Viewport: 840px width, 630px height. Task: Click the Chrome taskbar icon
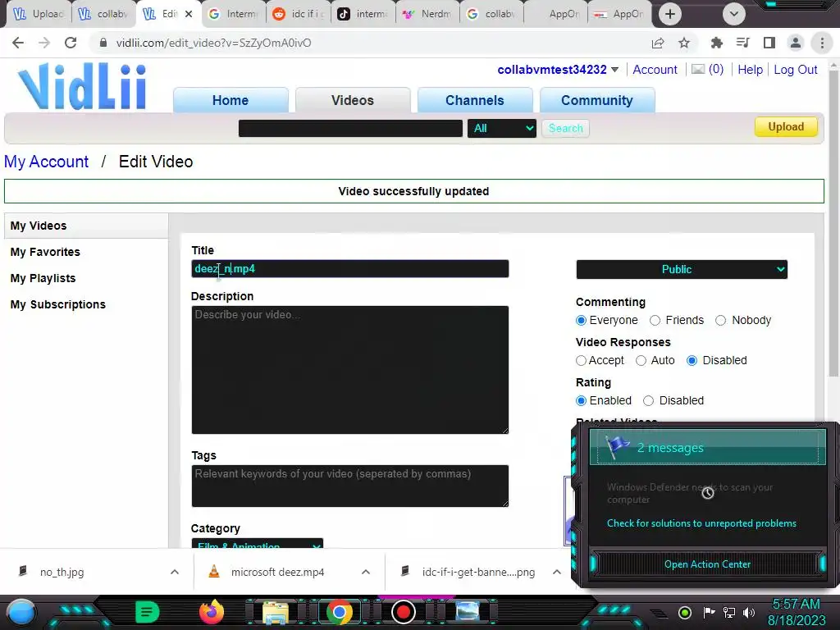[339, 612]
